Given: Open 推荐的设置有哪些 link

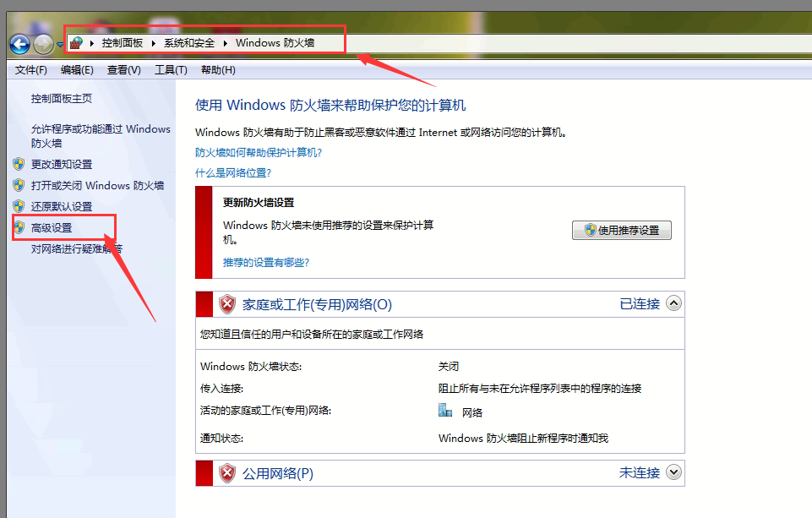Looking at the screenshot, I should click(x=265, y=262).
